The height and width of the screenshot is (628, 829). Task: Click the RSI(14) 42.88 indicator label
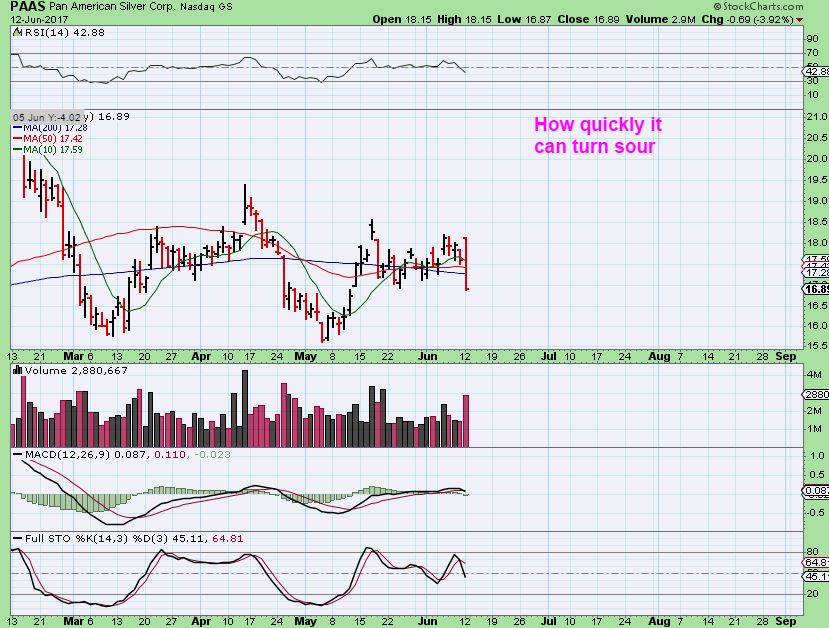click(64, 32)
